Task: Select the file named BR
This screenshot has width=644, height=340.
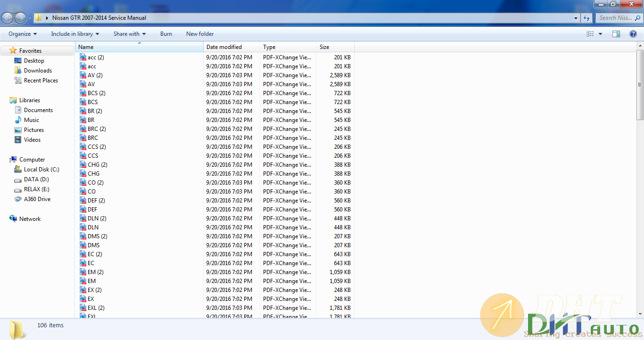Action: pyautogui.click(x=91, y=120)
